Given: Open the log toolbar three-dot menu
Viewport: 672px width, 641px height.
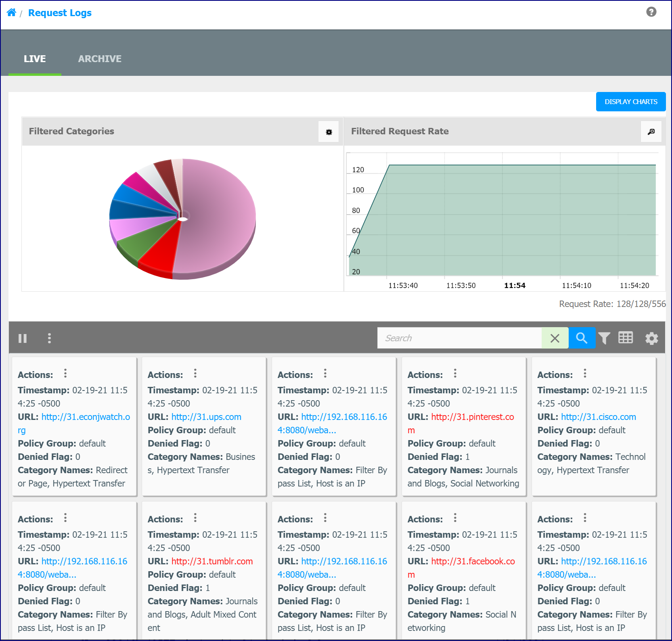Looking at the screenshot, I should point(49,338).
